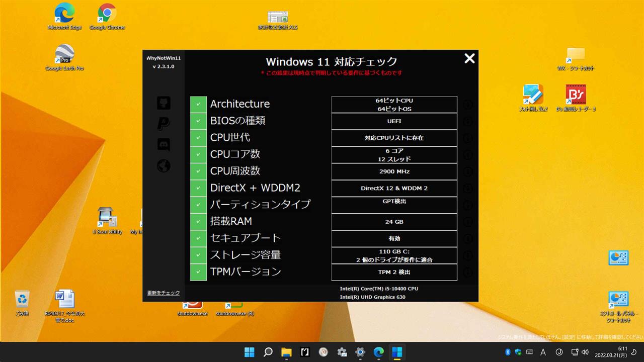
Task: Open IJ Scan Utility desktop shortcut
Action: 108,221
